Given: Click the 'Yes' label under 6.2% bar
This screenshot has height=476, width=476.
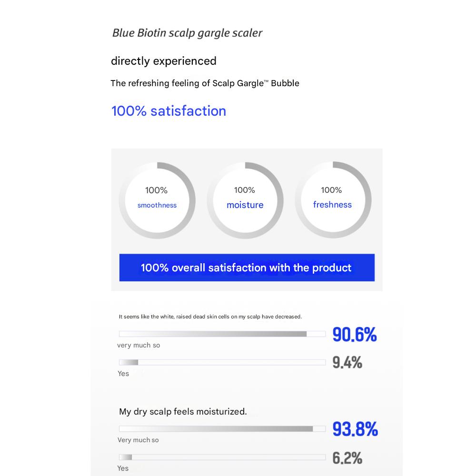Looking at the screenshot, I should click(123, 468).
